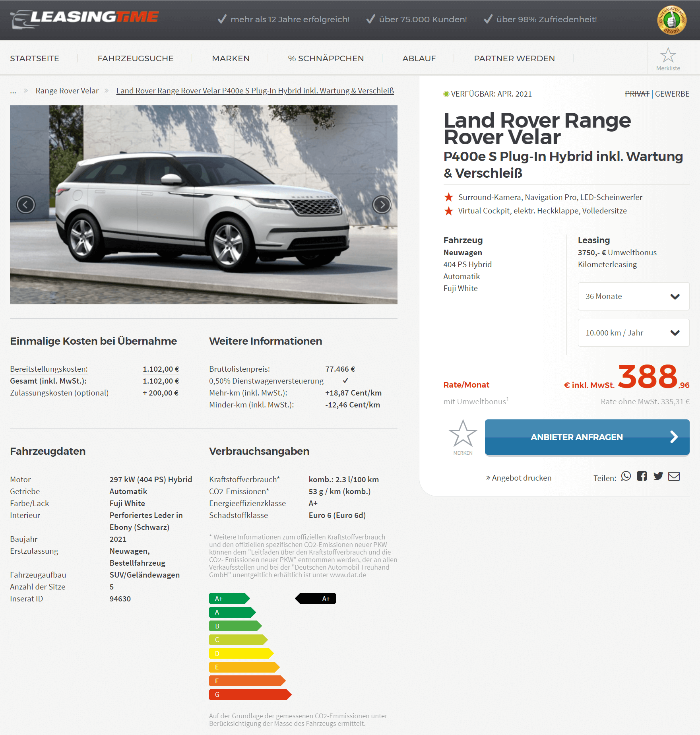This screenshot has width=700, height=735.
Task: Click the 'SUV/Geländewagen' body type value
Action: pyautogui.click(x=145, y=575)
